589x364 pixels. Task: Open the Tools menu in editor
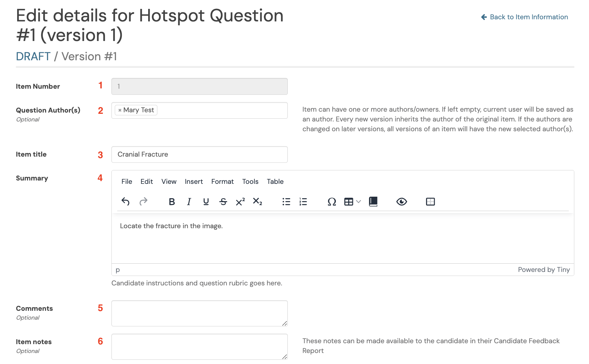tap(250, 181)
